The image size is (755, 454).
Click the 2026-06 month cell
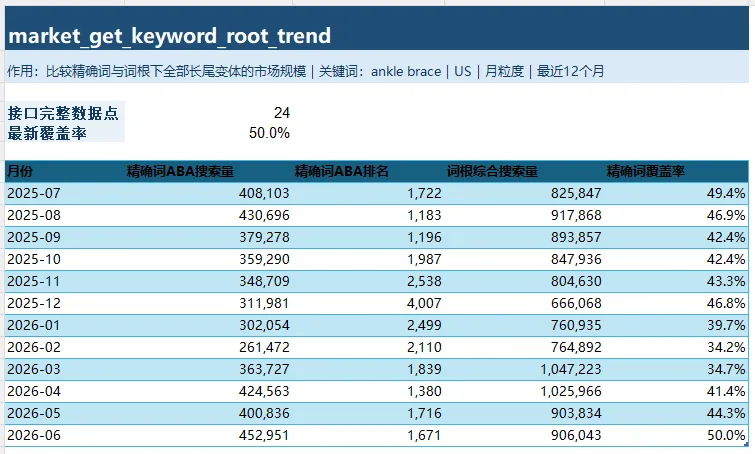point(65,435)
